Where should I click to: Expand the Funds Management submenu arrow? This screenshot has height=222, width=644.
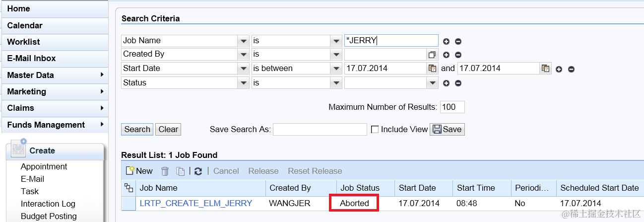click(102, 125)
